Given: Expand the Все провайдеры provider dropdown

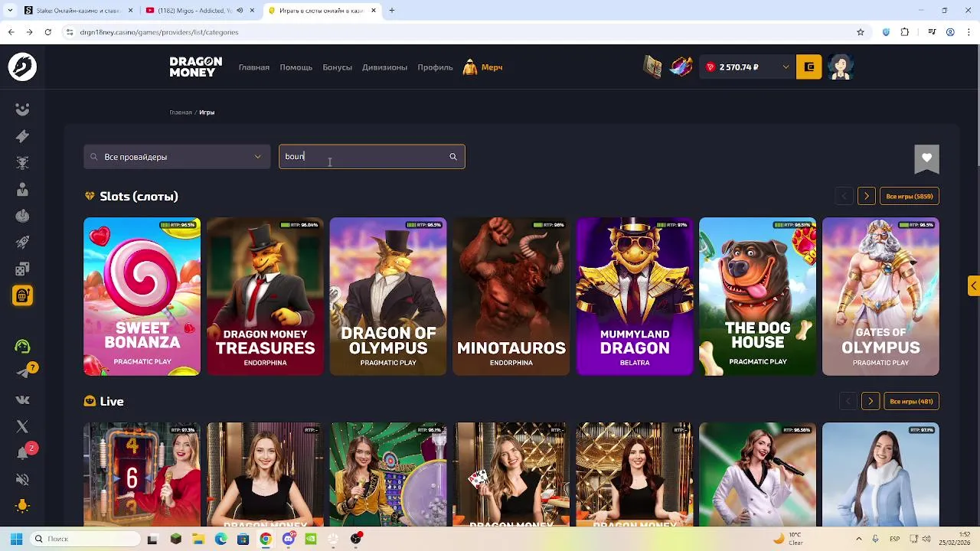Looking at the screenshot, I should pyautogui.click(x=177, y=157).
